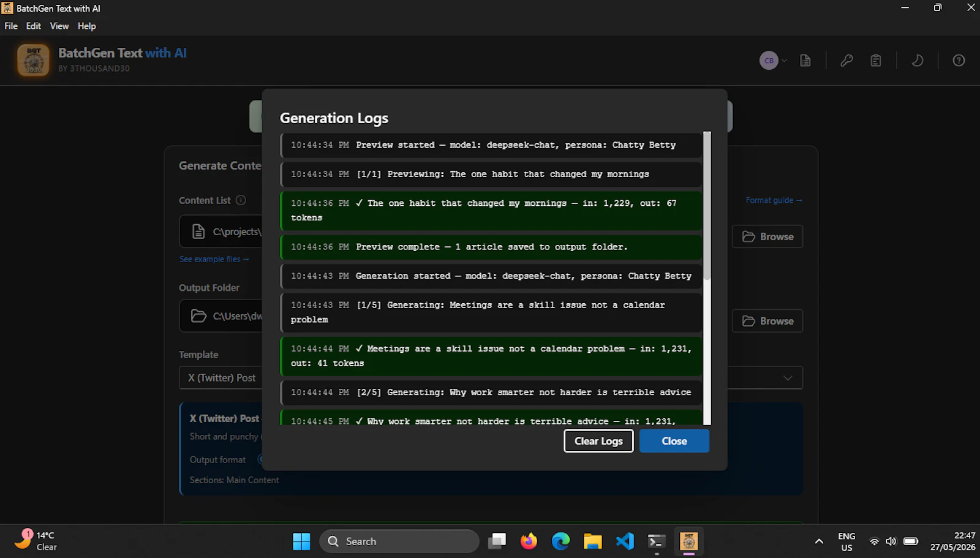Open the volume control in system tray
Image resolution: width=980 pixels, height=558 pixels.
891,541
